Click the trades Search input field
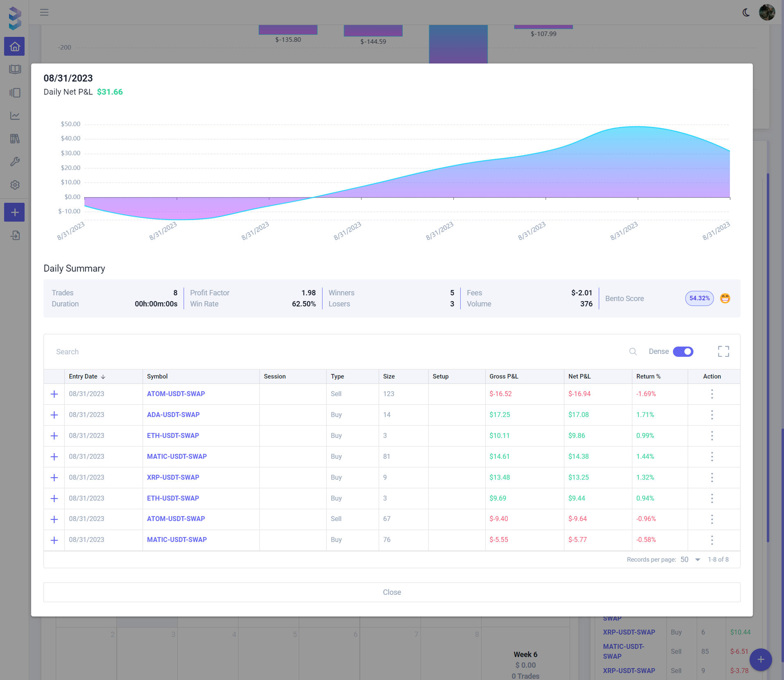This screenshot has width=784, height=680. [328, 352]
